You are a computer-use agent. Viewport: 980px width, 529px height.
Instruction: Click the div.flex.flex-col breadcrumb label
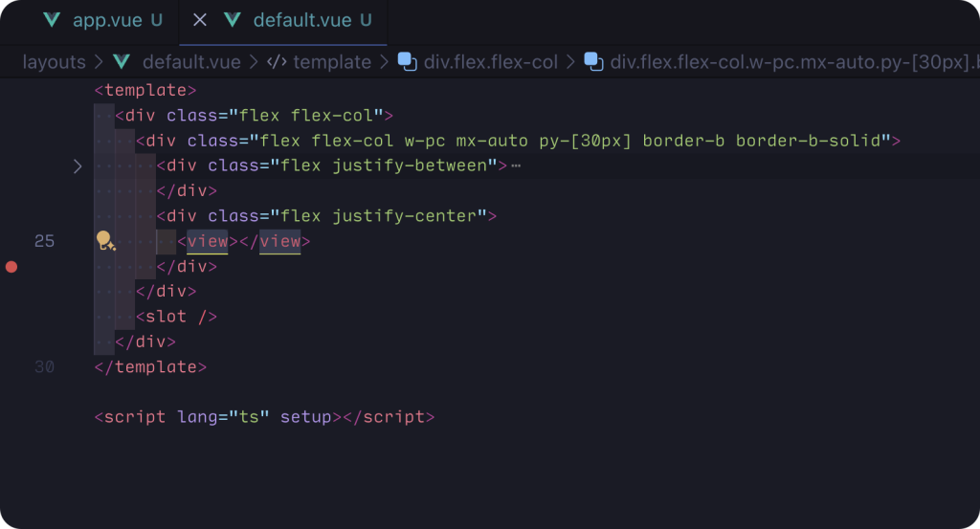pyautogui.click(x=490, y=62)
